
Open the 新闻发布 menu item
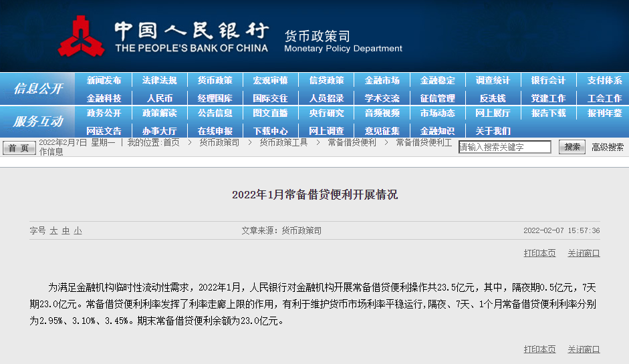[x=104, y=80]
